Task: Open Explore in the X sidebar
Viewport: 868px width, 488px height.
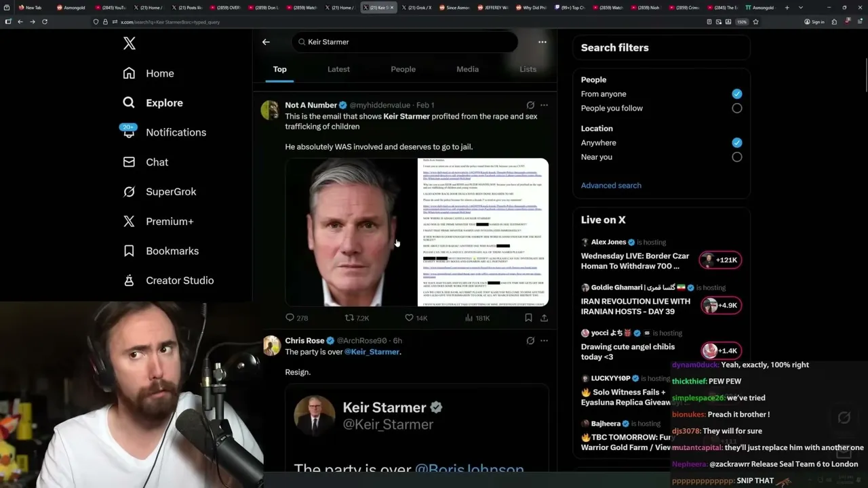Action: tap(153, 103)
